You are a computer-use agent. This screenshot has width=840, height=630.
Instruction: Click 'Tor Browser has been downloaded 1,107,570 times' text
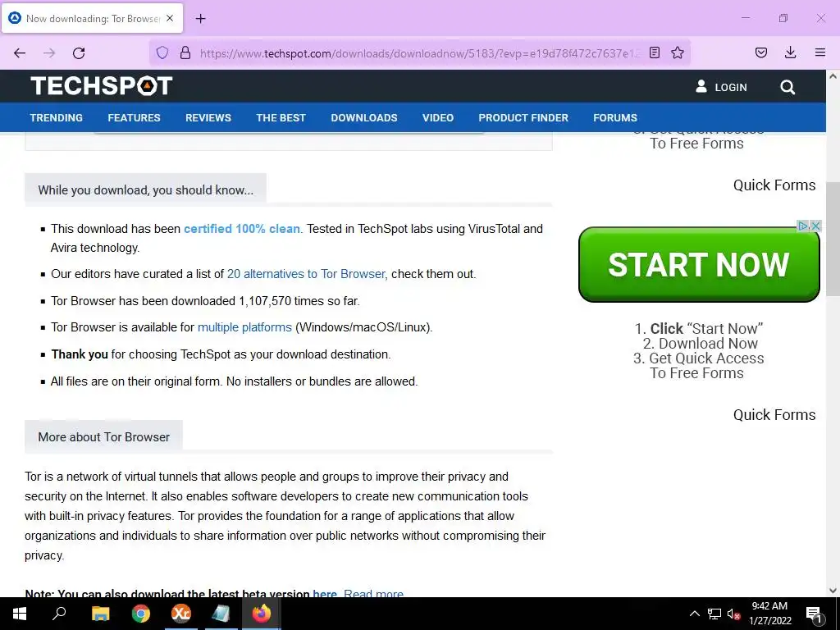[205, 301]
